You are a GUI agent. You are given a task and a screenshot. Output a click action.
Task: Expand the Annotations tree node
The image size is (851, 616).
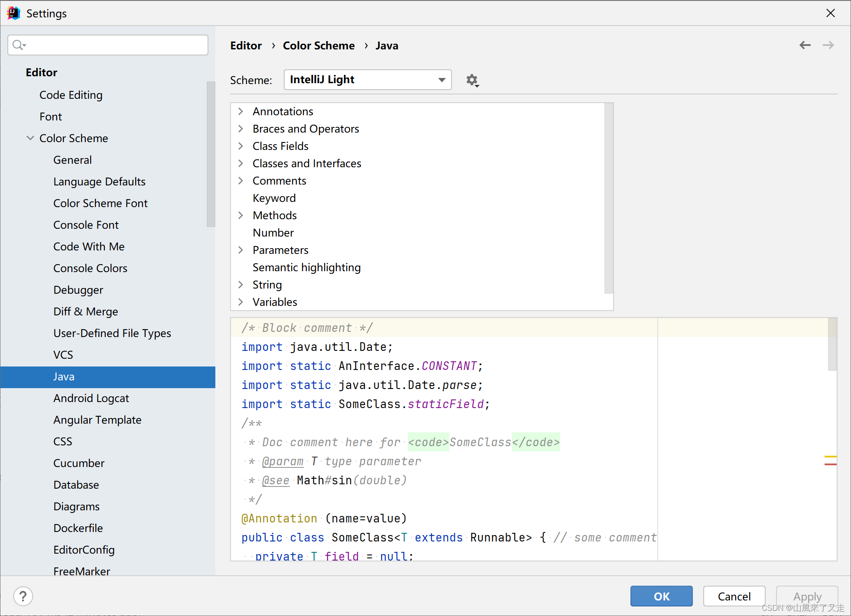tap(241, 111)
